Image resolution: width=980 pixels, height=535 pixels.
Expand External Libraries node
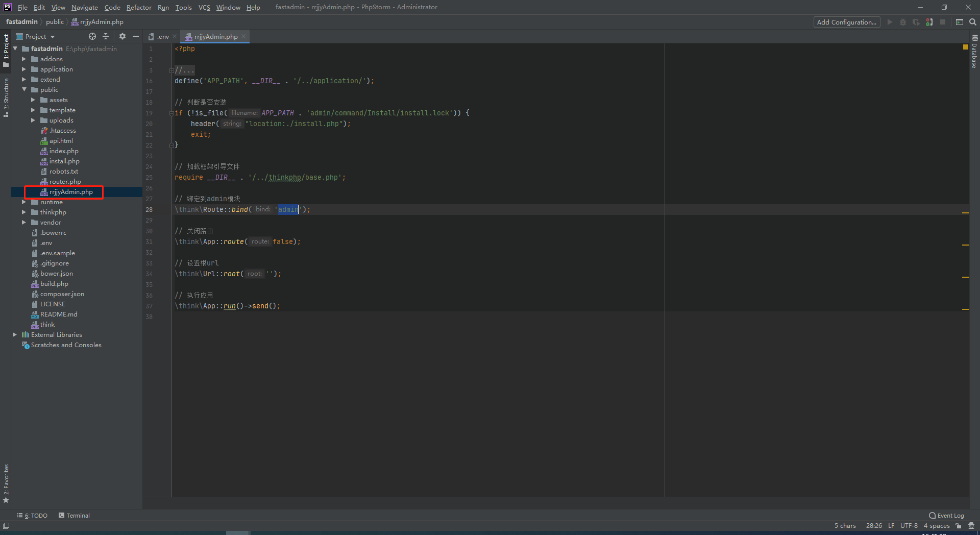(x=14, y=335)
